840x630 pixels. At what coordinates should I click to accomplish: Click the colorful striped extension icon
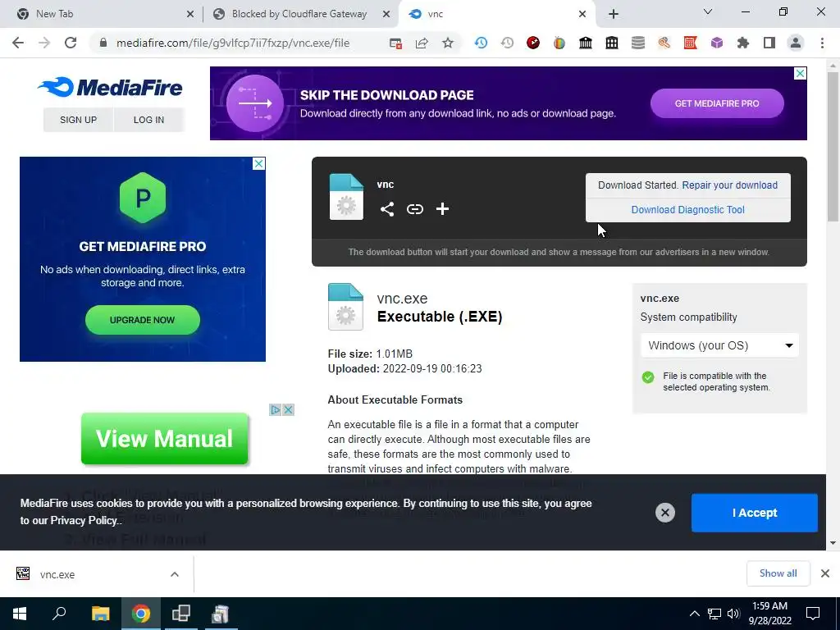point(559,43)
